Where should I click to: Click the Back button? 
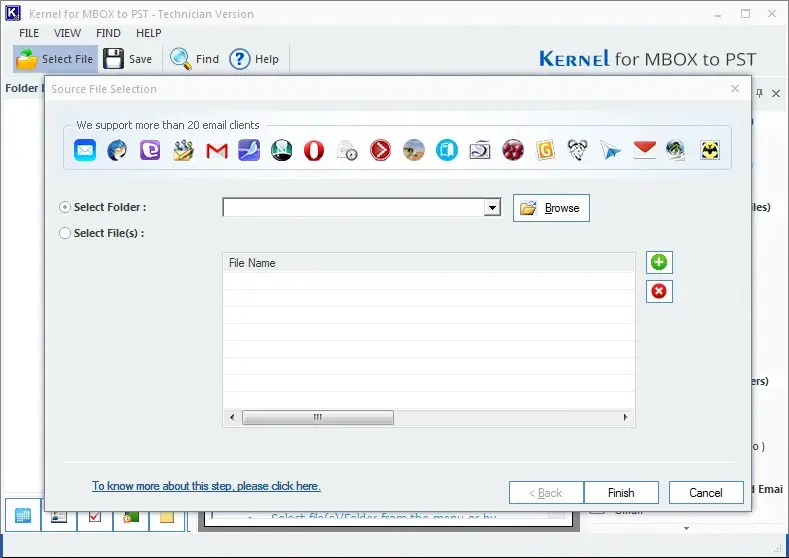pos(546,493)
